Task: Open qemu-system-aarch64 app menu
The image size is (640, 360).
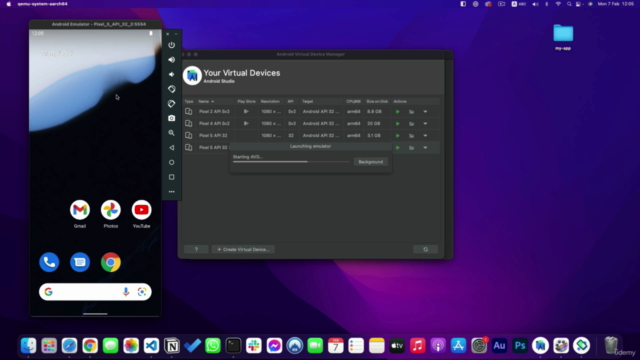Action: [42, 4]
